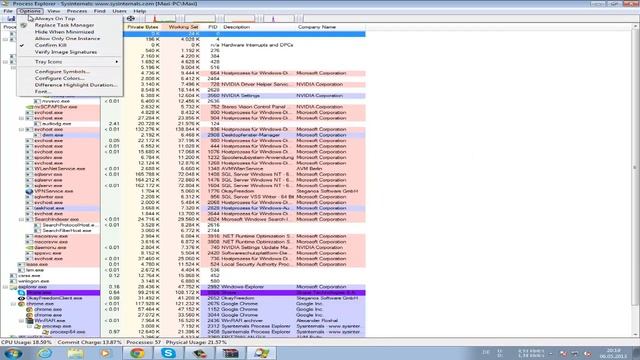The height and width of the screenshot is (360, 640).
Task: Collapse svchost.exe node containing dwm.exe
Action: point(21,129)
